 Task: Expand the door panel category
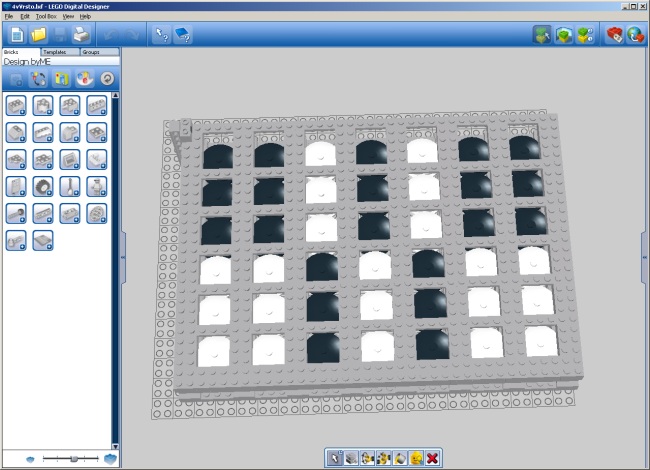(x=16, y=187)
